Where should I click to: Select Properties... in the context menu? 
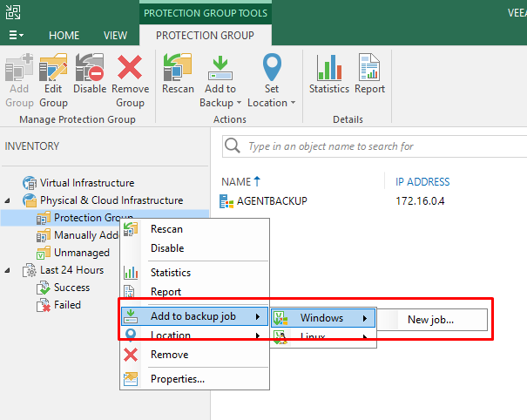(x=177, y=378)
